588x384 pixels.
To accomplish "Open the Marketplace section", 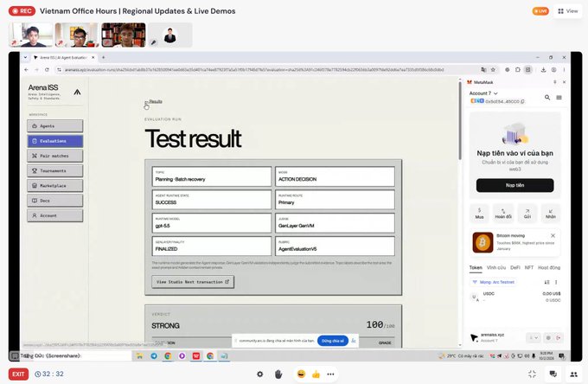I will (55, 186).
